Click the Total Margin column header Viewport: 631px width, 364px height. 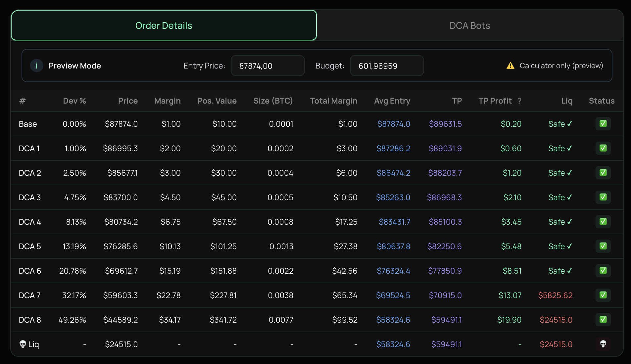333,101
